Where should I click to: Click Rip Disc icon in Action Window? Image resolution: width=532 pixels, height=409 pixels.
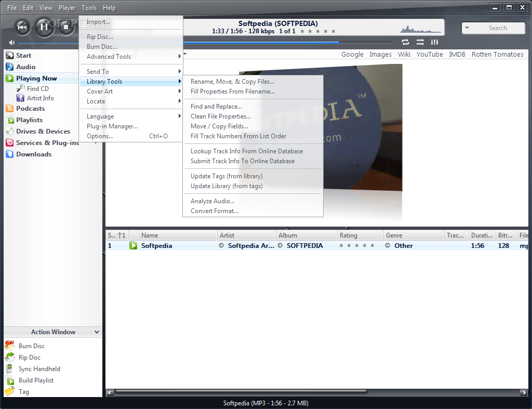[x=10, y=357]
